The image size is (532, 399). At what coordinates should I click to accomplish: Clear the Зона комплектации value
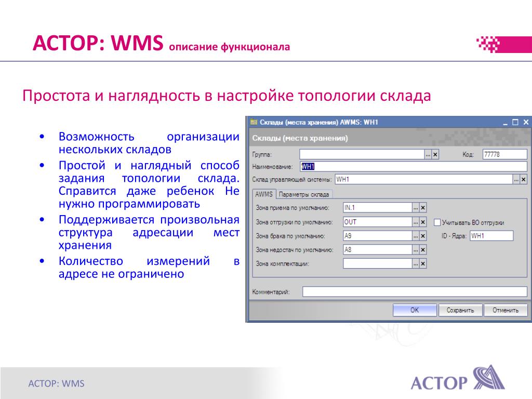tap(423, 263)
